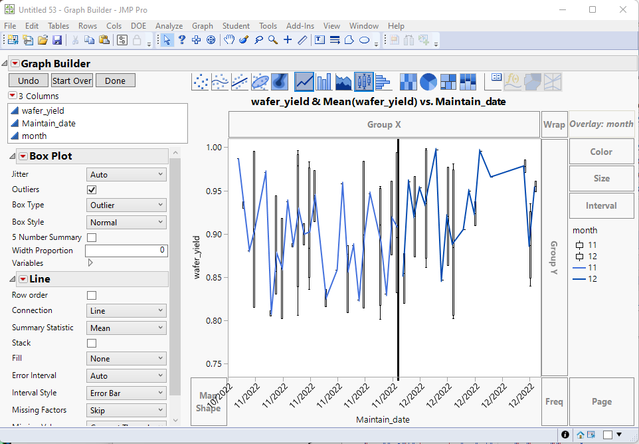Open the Summary Statistic dropdown

coord(127,327)
